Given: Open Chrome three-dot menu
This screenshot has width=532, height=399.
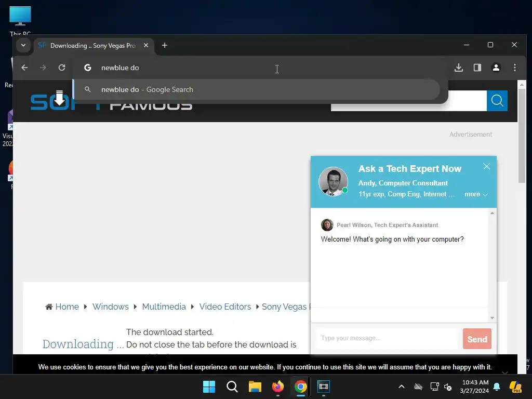Looking at the screenshot, I should pyautogui.click(x=515, y=68).
